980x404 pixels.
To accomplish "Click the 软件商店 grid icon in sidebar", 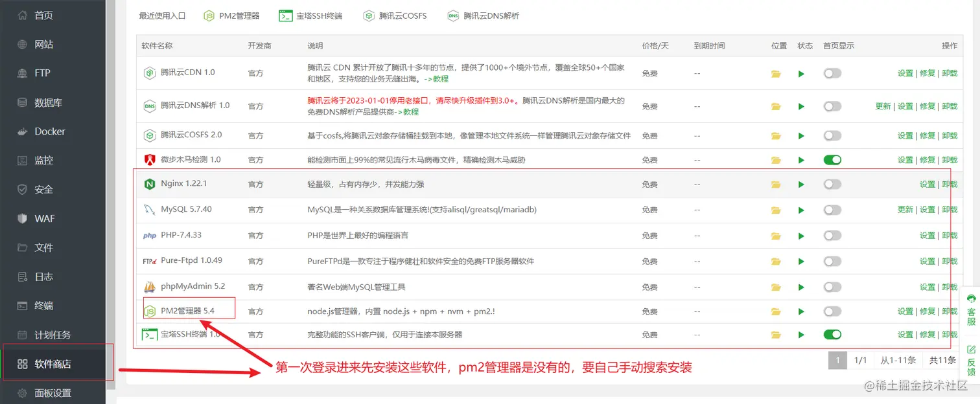I will pyautogui.click(x=23, y=364).
